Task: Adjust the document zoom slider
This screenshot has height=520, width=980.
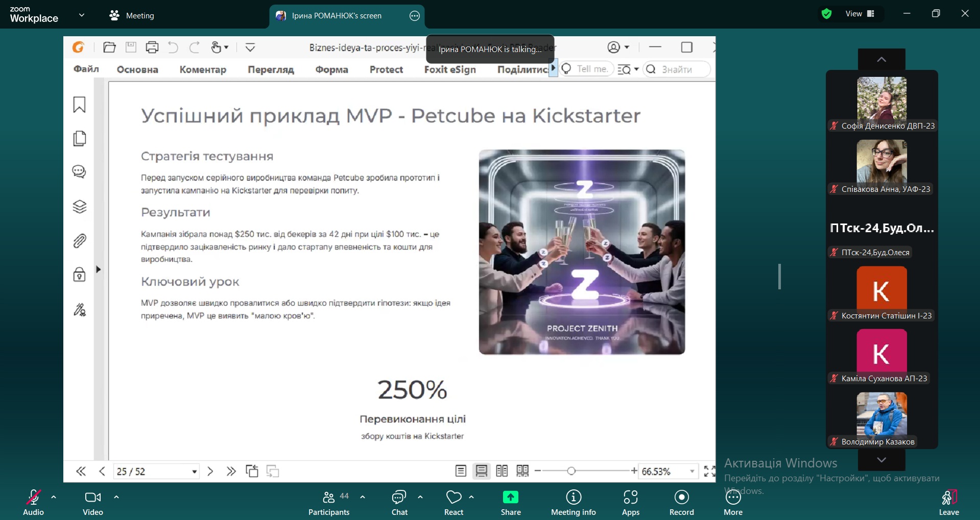Action: click(x=571, y=471)
